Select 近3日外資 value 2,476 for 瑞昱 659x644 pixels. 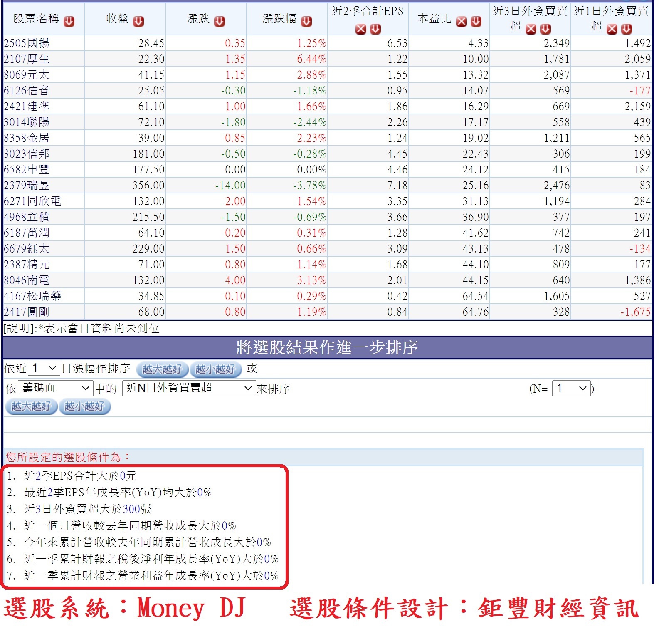[x=557, y=186]
